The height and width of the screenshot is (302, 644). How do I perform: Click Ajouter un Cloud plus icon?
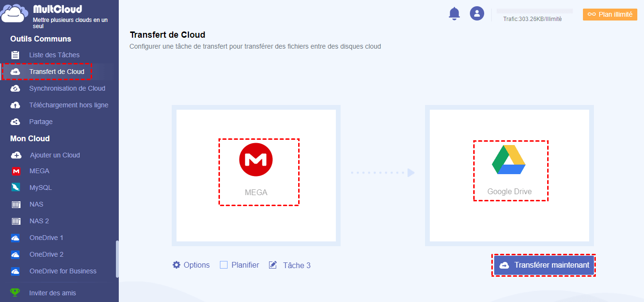(x=16, y=155)
